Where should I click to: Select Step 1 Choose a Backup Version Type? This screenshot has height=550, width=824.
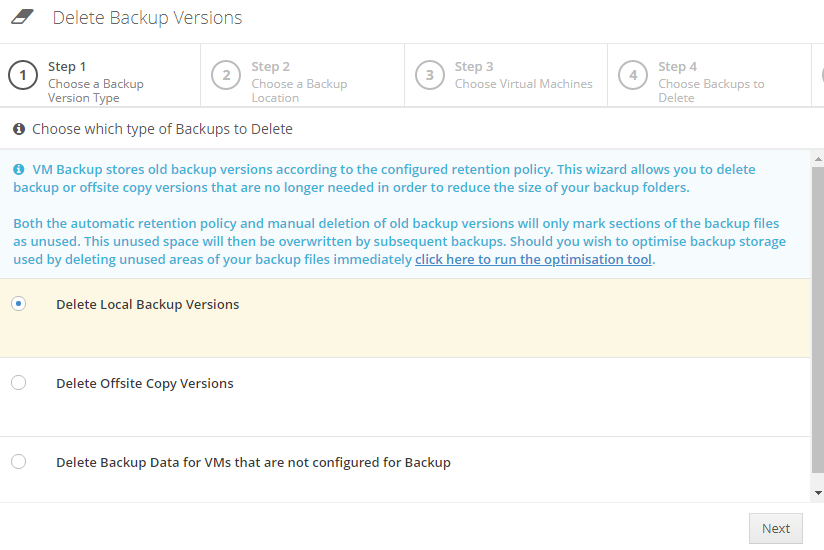click(100, 76)
